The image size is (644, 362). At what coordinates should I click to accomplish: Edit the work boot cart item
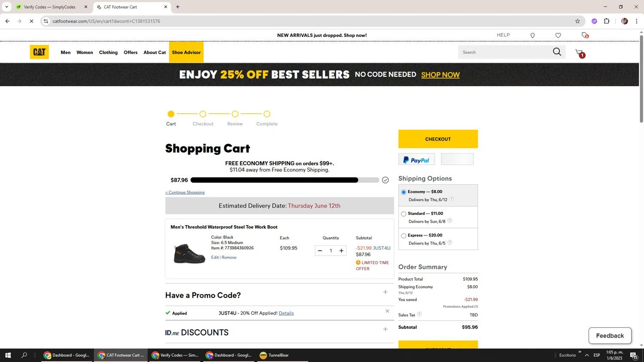(215, 257)
